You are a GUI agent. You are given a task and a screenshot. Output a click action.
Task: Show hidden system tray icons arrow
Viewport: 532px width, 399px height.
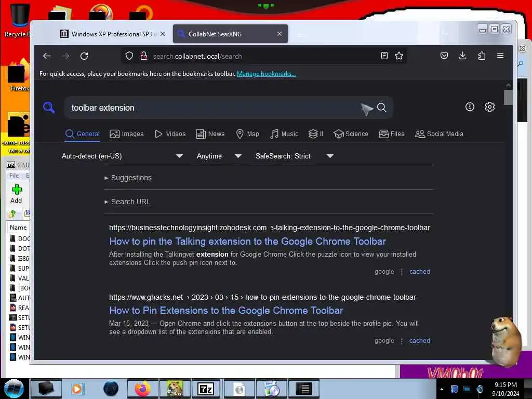(x=442, y=389)
